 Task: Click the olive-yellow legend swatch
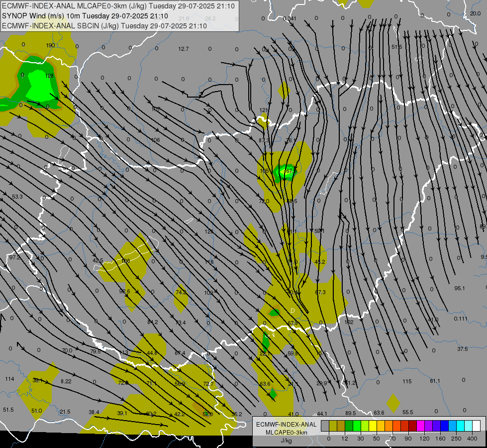333,426
